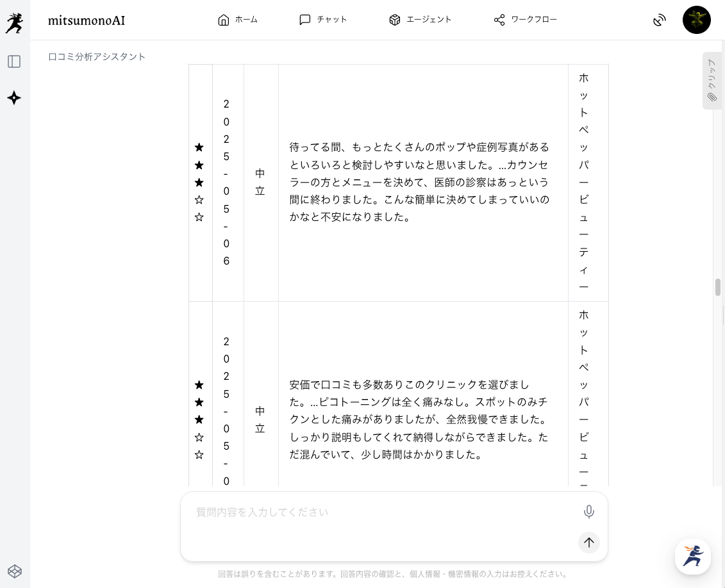This screenshot has width=725, height=588.
Task: Toggle the sidebar panel icon
Action: 14,61
